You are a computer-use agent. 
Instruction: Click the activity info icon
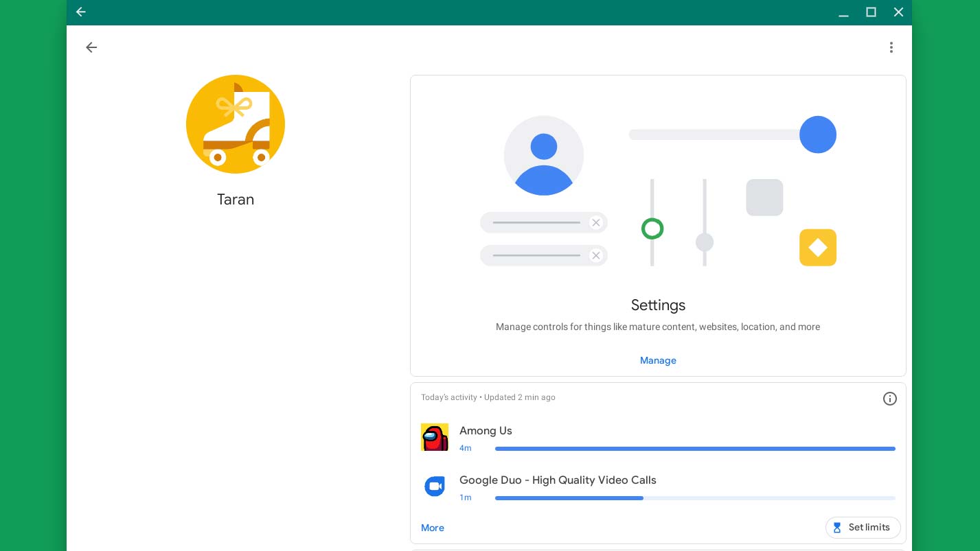click(889, 399)
